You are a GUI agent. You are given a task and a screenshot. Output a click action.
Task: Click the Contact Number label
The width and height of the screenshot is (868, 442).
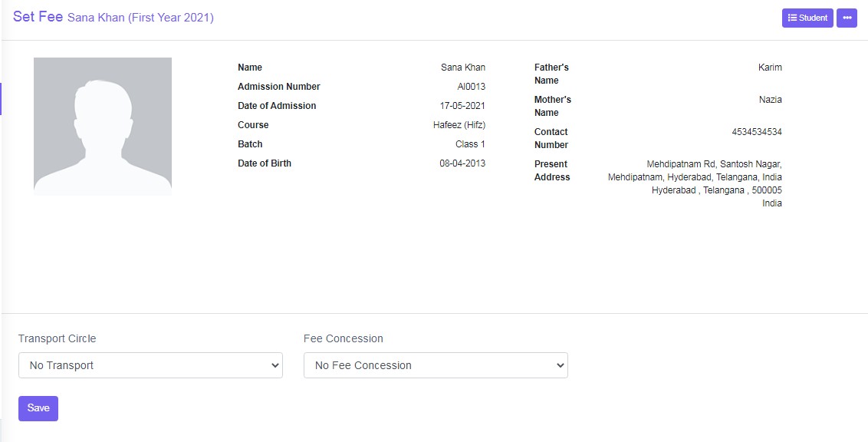[x=551, y=138]
